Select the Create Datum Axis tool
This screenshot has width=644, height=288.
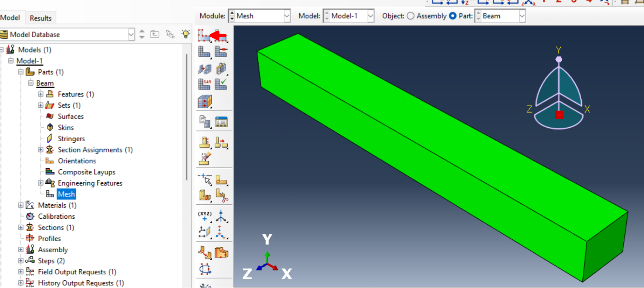(x=221, y=216)
